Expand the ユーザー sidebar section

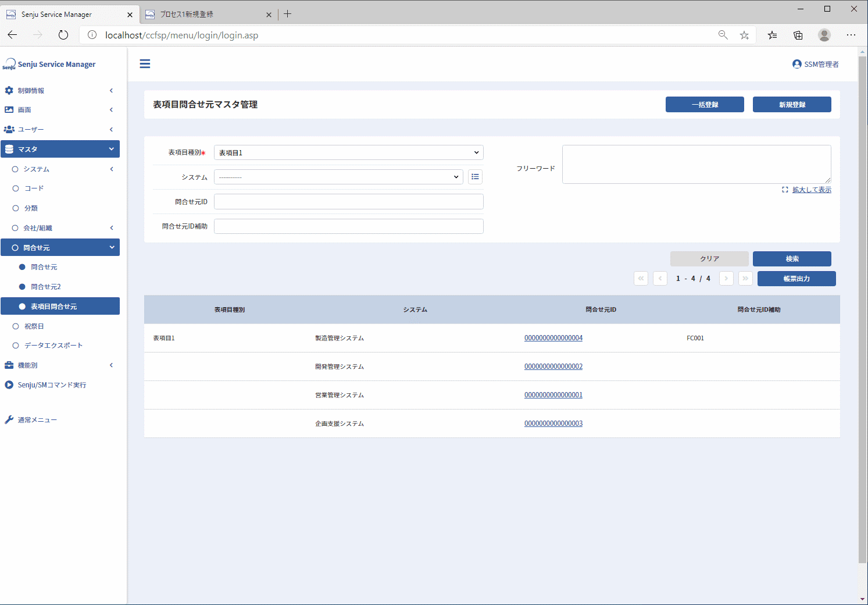[x=60, y=130]
